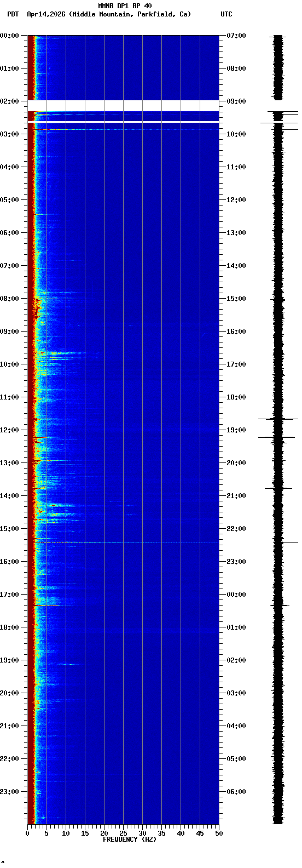Click the PDT time label "08:00"
Screen dimensions: 302x868
click(x=10, y=299)
